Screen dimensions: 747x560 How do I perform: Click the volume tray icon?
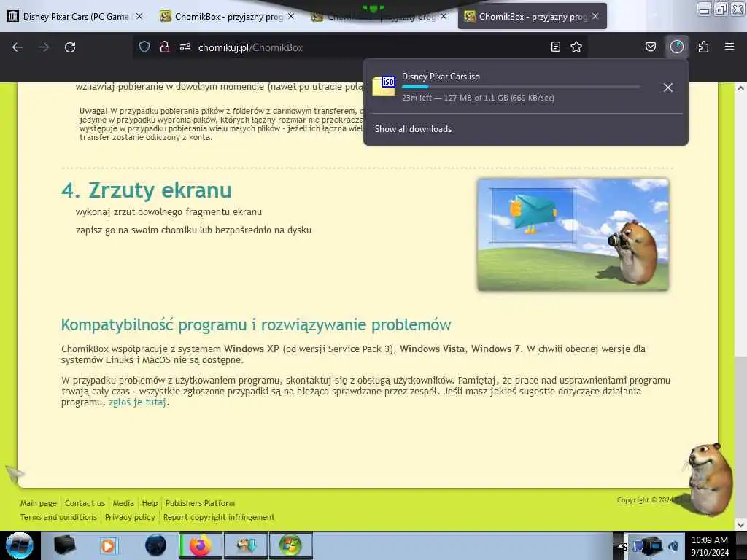[673, 546]
